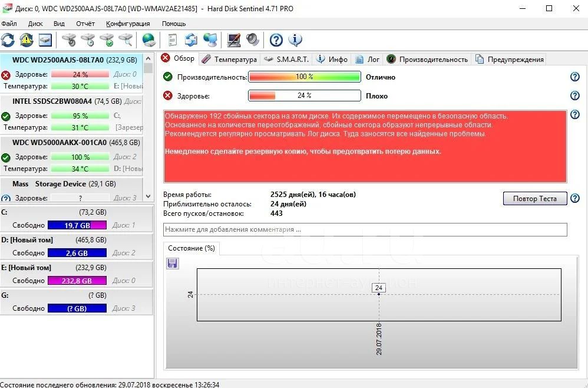Open the Файл menu
Image resolution: width=588 pixels, height=388 pixels.
9,24
